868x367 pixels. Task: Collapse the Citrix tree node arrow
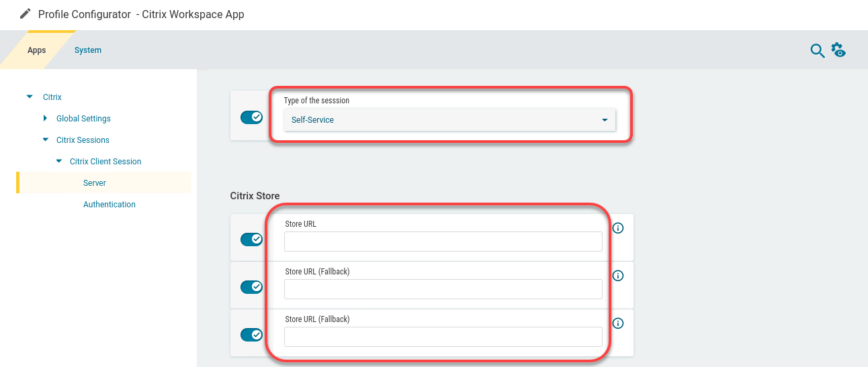29,97
